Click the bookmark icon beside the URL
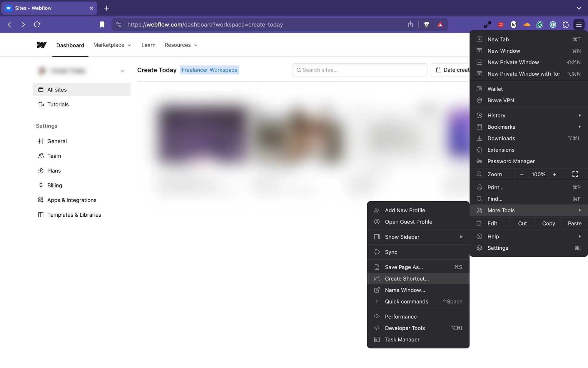This screenshot has width=588, height=368. coord(102,24)
